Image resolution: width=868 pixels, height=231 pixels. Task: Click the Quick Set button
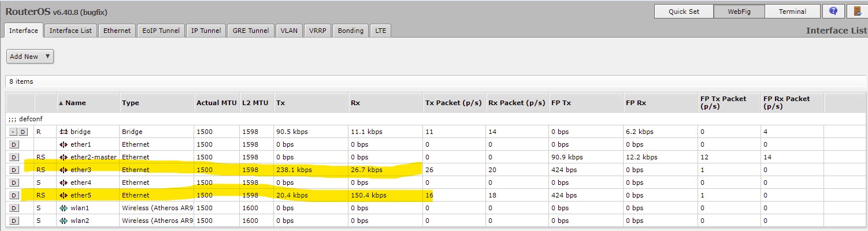click(684, 12)
